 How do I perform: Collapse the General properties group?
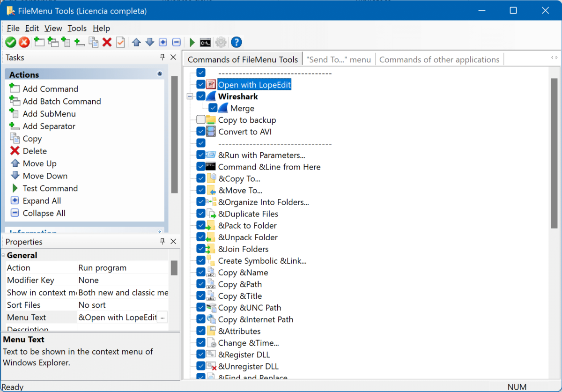coord(3,256)
